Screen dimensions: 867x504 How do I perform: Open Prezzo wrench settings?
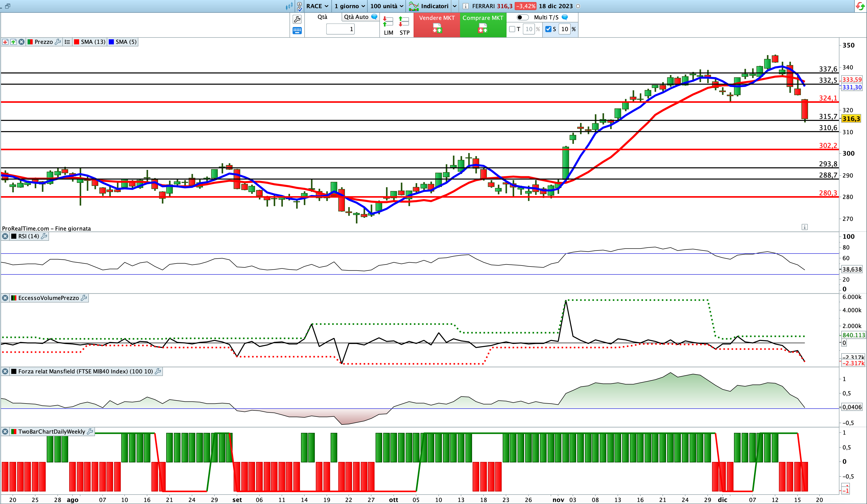(x=58, y=42)
